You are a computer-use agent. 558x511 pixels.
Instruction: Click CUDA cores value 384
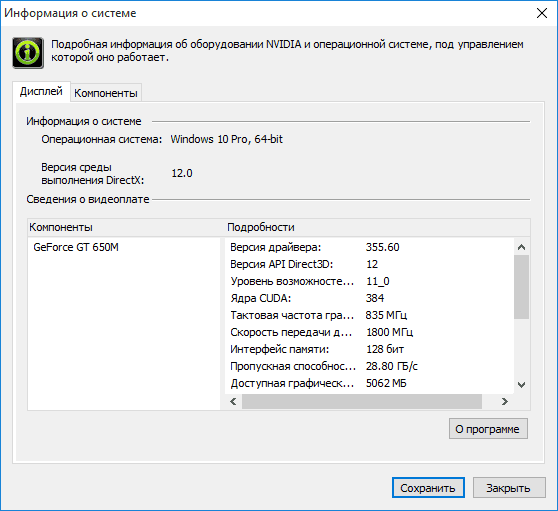coord(375,298)
